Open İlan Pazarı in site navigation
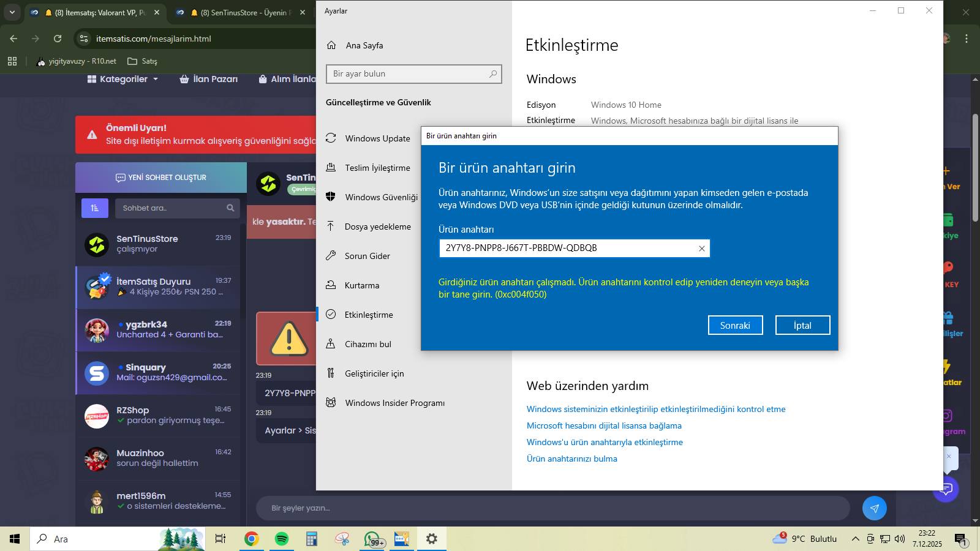The image size is (980, 551). pos(208,79)
